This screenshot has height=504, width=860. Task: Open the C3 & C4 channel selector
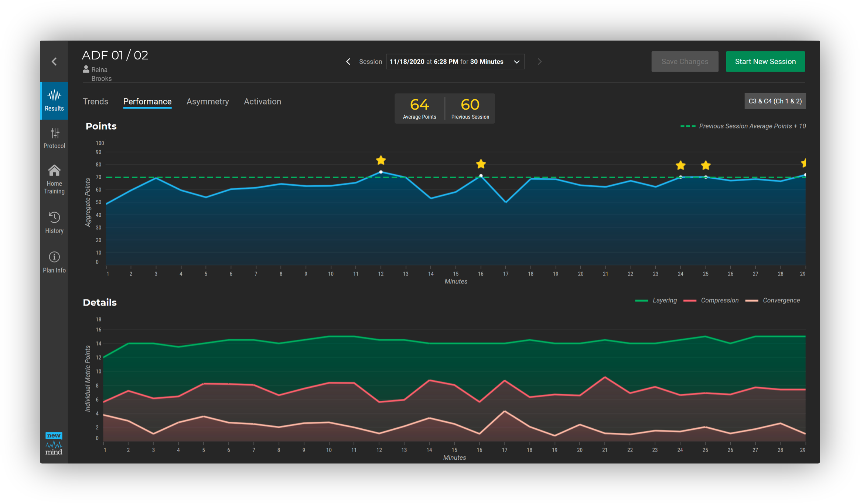775,101
